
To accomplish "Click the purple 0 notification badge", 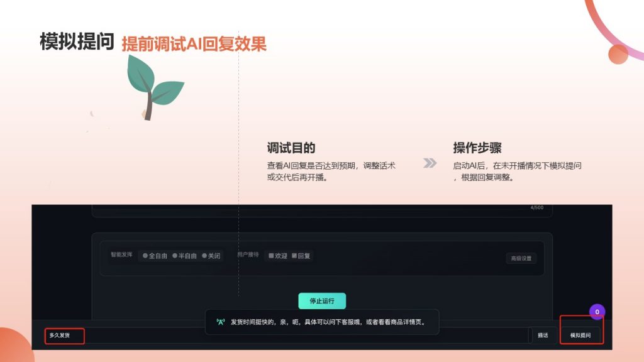I will click(597, 312).
